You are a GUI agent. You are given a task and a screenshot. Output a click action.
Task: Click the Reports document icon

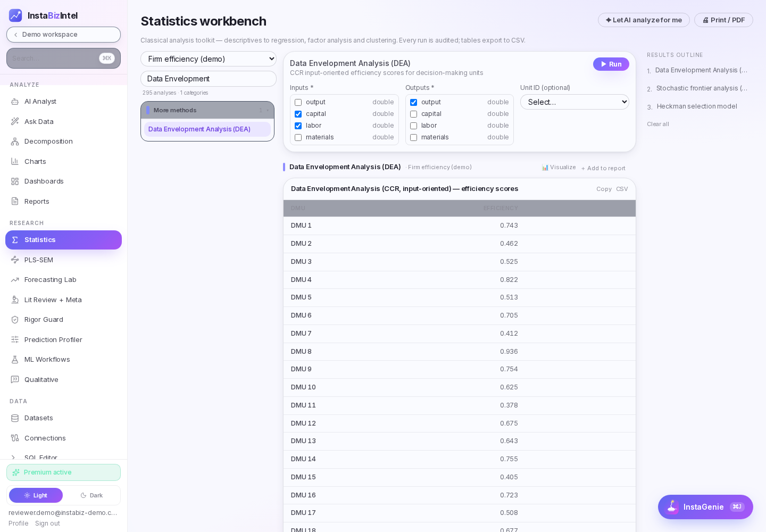pyautogui.click(x=15, y=201)
